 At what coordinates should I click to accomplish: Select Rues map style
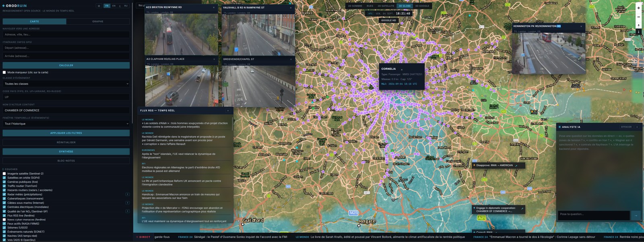click(x=370, y=6)
